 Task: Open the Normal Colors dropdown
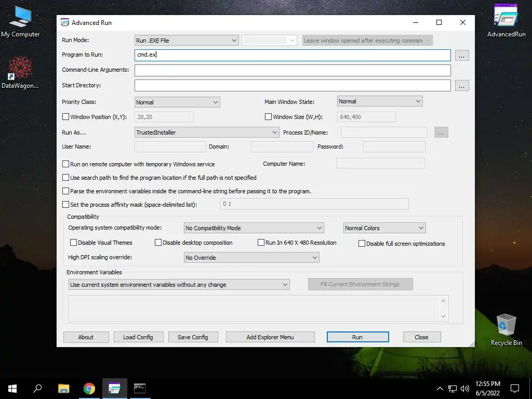pos(384,228)
